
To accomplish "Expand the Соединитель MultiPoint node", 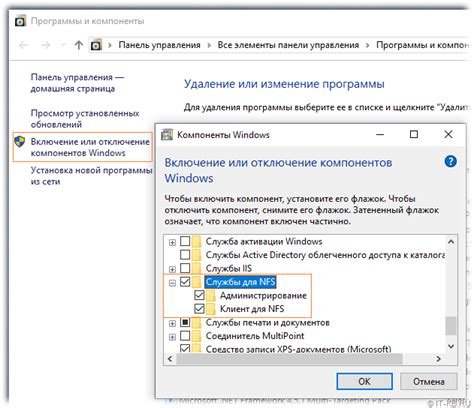I will (x=172, y=337).
